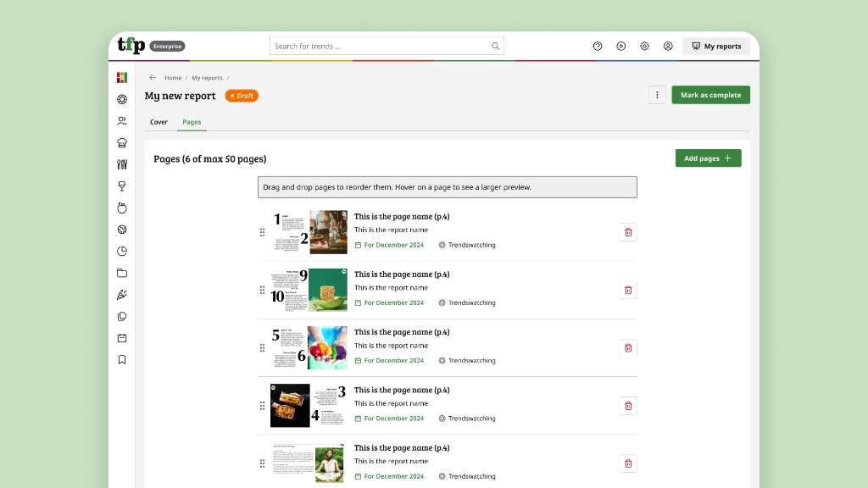Open the colorful grid dashboard sidebar icon
868x488 pixels.
click(122, 77)
